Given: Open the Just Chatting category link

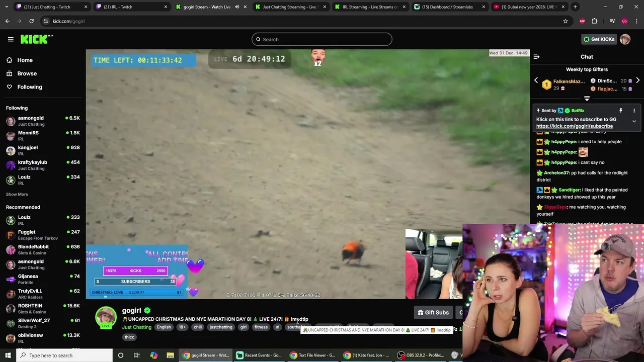Looking at the screenshot, I should [136, 327].
